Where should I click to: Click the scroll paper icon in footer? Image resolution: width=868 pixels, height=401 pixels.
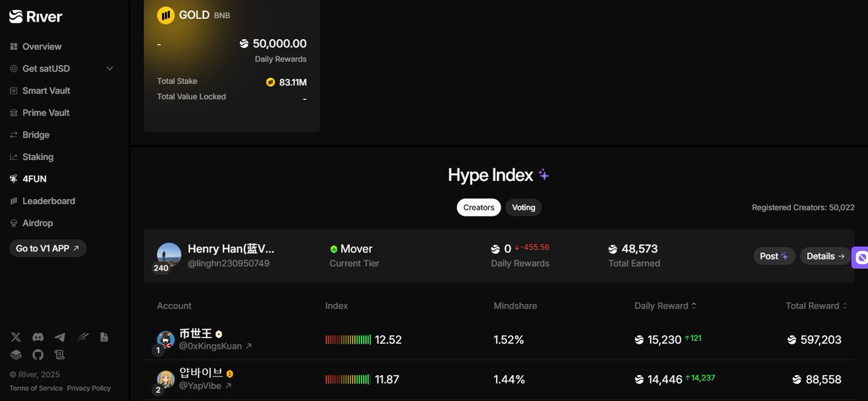[x=59, y=355]
